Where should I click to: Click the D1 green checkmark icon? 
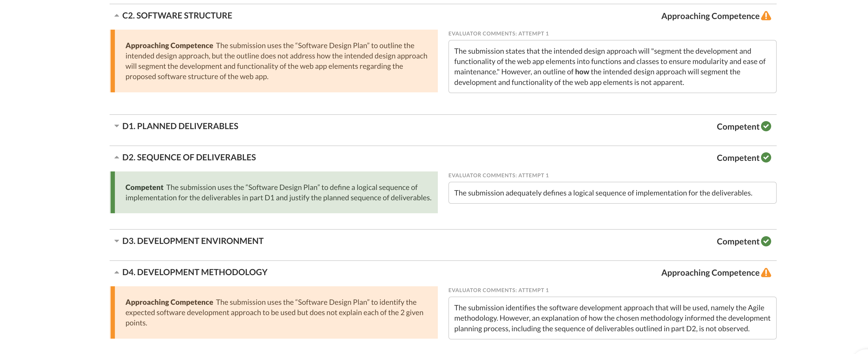[x=766, y=126]
